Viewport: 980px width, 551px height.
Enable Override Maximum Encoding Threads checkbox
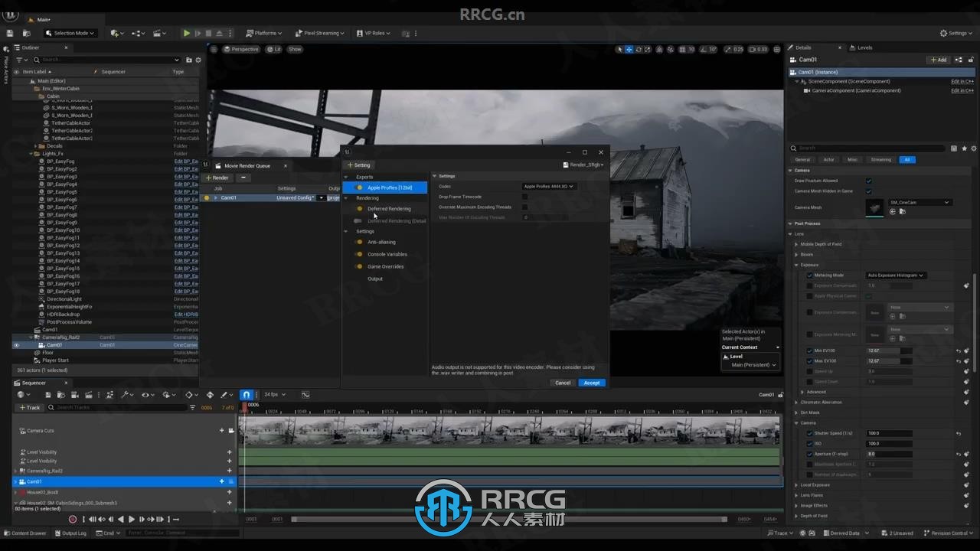click(524, 207)
